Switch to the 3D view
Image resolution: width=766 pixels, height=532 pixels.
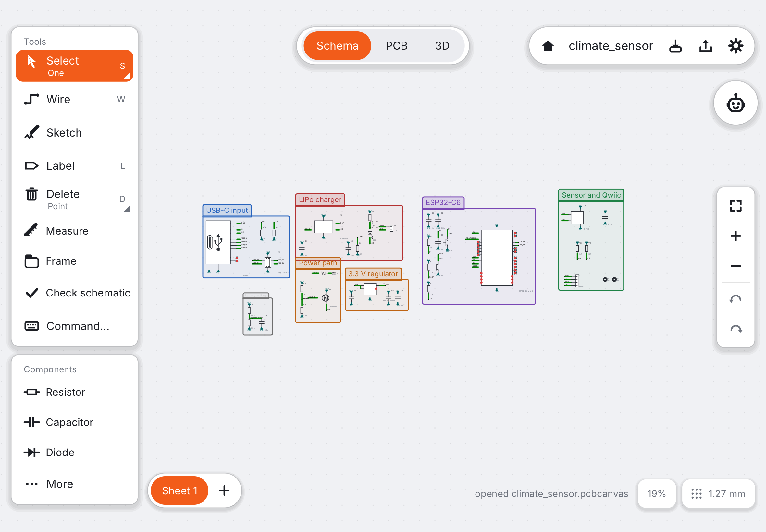(442, 46)
